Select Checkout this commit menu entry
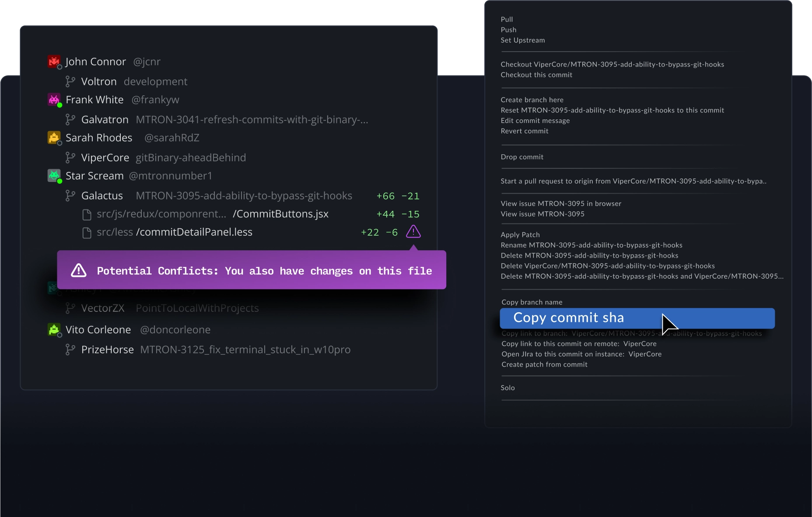Screen dimensions: 812x517 [x=536, y=75]
